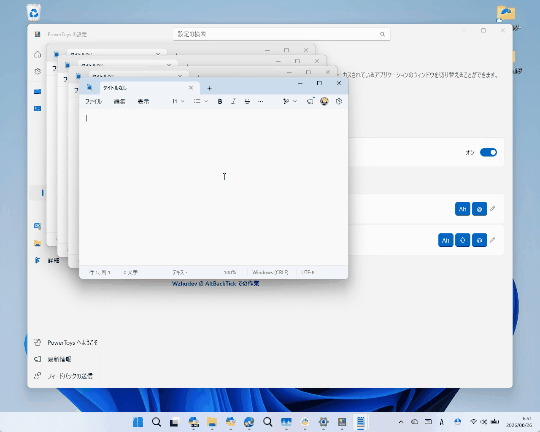Open the Settings gear on the taskbar
540x432 pixels.
tap(323, 422)
